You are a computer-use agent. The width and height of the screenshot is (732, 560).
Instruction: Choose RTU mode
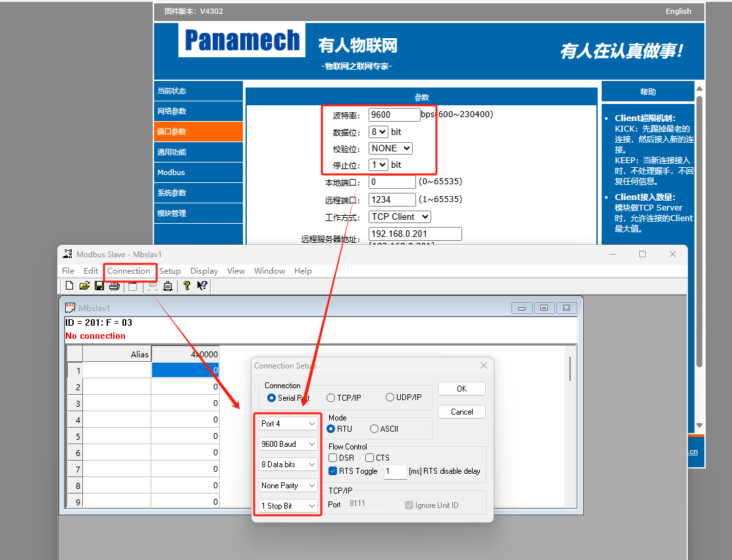(x=331, y=428)
